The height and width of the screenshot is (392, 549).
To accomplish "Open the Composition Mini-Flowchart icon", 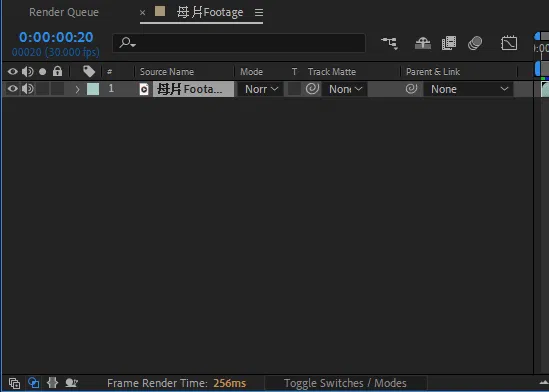I will (x=390, y=43).
